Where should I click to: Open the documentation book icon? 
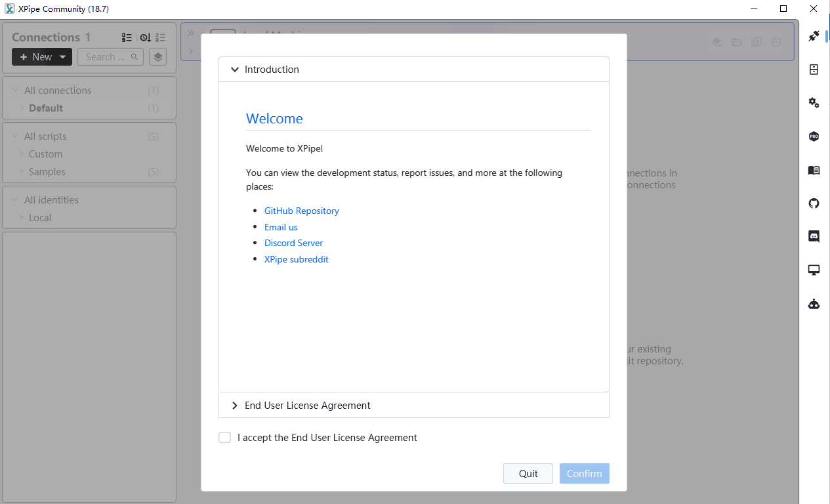tap(814, 170)
